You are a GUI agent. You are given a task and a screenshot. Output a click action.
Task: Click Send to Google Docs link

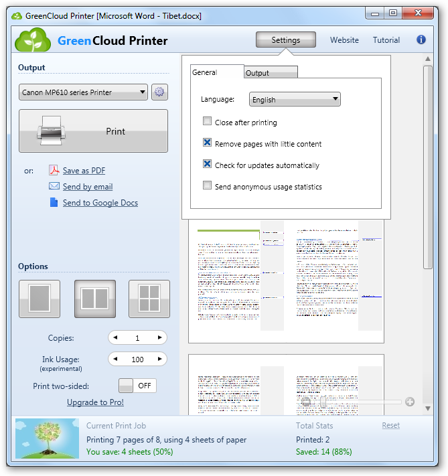[x=100, y=203]
